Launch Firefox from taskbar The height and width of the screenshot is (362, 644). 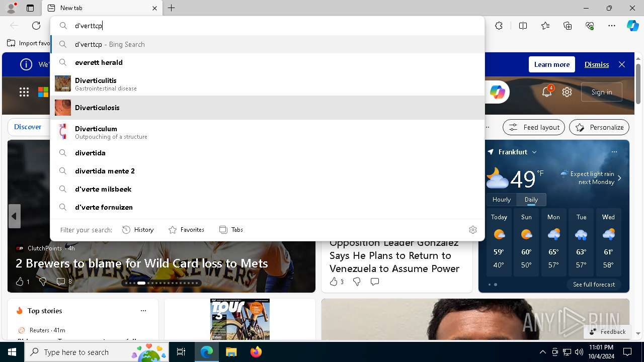click(x=256, y=352)
